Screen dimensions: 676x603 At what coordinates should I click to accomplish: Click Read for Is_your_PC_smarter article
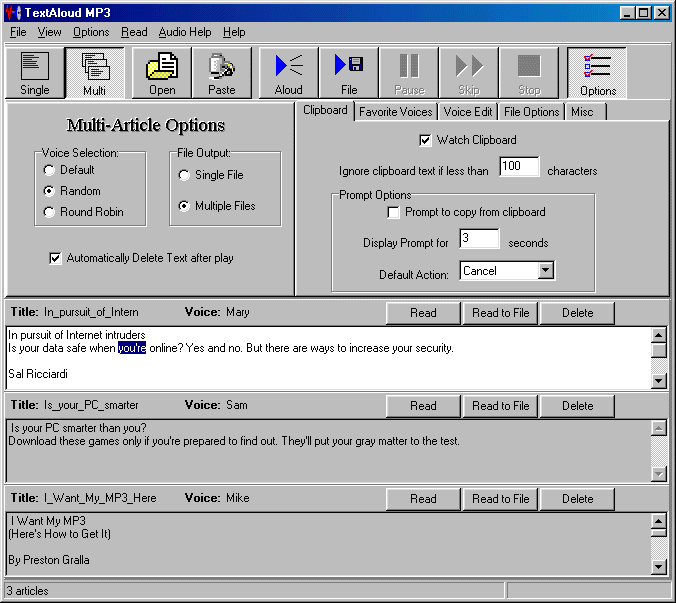tap(423, 406)
